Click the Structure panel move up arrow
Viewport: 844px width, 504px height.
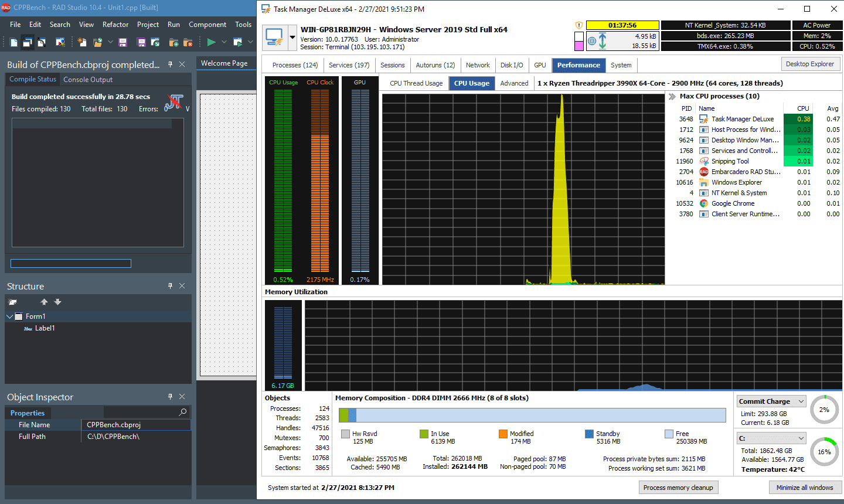coord(44,302)
